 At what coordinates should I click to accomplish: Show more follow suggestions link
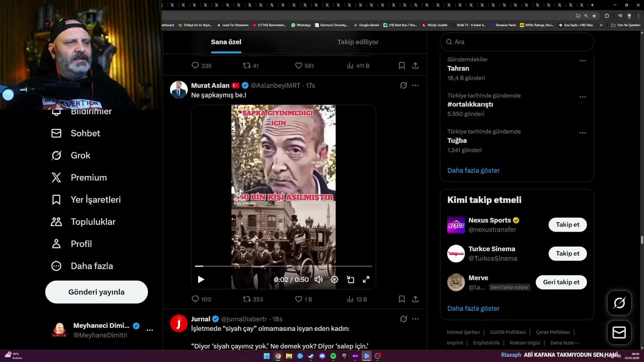click(473, 308)
